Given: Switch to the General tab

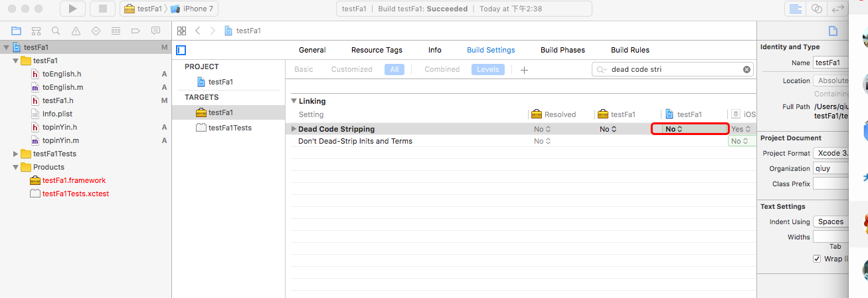Looking at the screenshot, I should (x=312, y=50).
